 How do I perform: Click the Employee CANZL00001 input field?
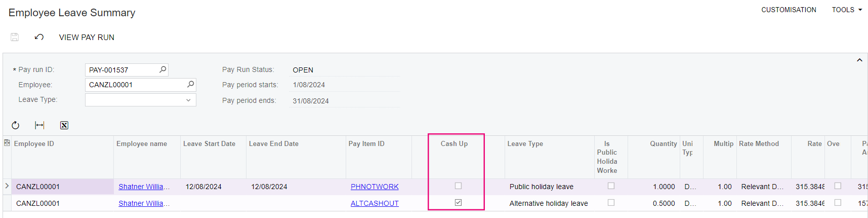tap(134, 85)
